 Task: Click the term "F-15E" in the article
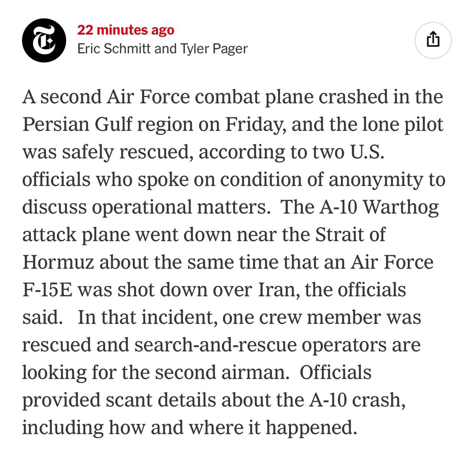[x=47, y=290]
